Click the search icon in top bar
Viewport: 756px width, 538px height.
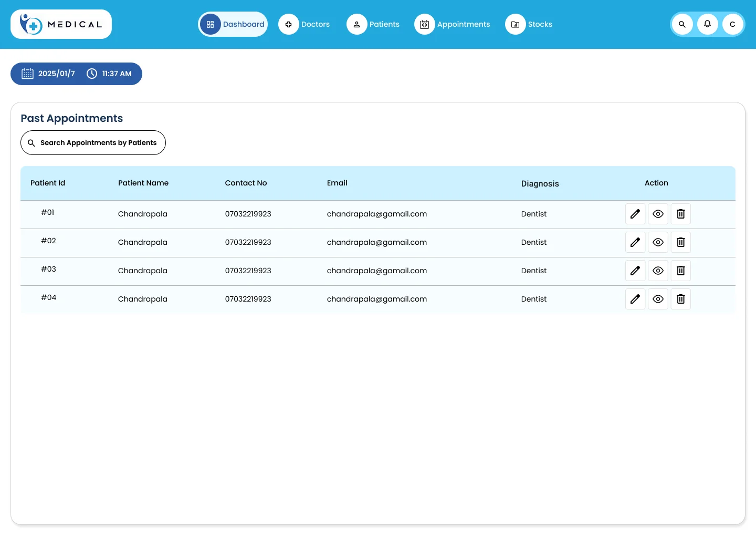coord(682,24)
